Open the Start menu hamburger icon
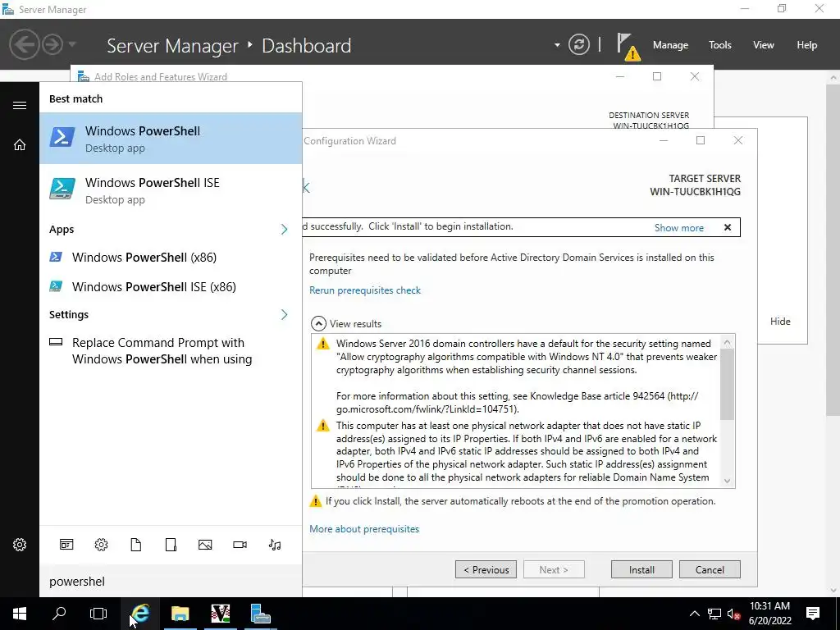The height and width of the screenshot is (630, 840). pyautogui.click(x=20, y=105)
